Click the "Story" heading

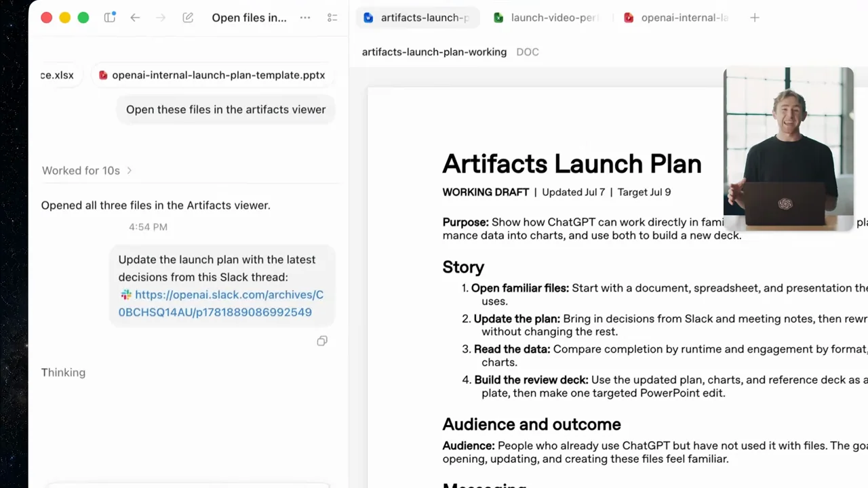pyautogui.click(x=463, y=267)
